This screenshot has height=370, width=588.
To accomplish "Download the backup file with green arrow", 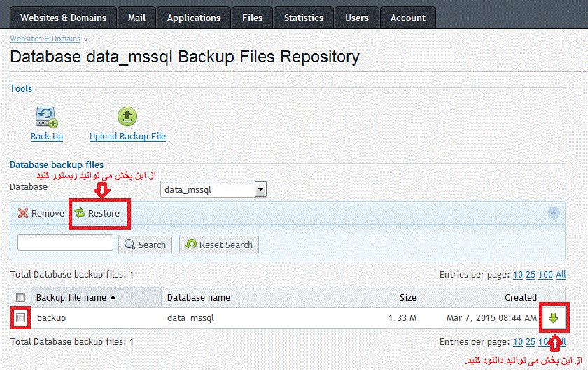I will tap(554, 318).
